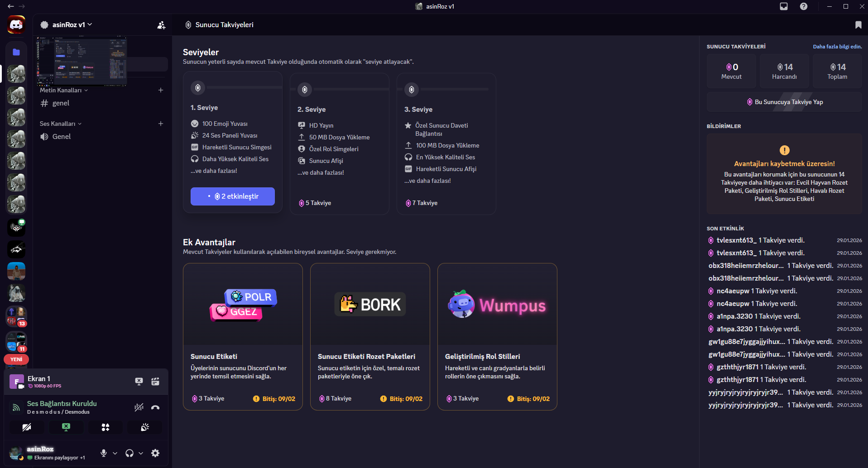The height and width of the screenshot is (468, 868).
Task: Open the screen share preview thumbnail
Action: point(82,62)
